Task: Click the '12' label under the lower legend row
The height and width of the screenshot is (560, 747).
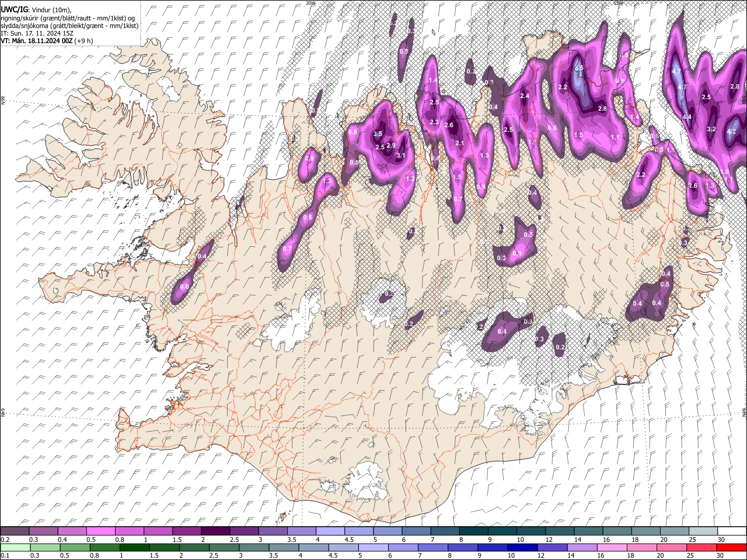Action: click(x=541, y=556)
